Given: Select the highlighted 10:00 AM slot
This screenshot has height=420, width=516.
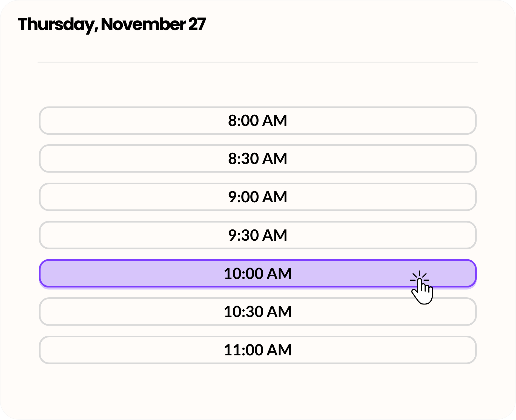Looking at the screenshot, I should [x=258, y=274].
